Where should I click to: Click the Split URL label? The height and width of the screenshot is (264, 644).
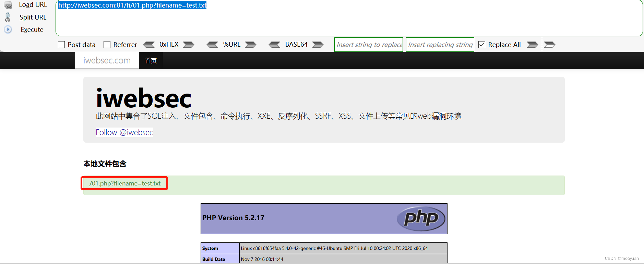click(33, 17)
